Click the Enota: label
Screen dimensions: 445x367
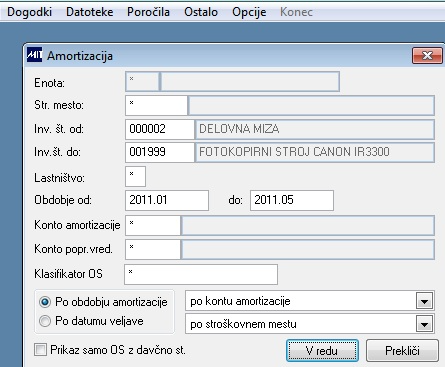tap(50, 83)
